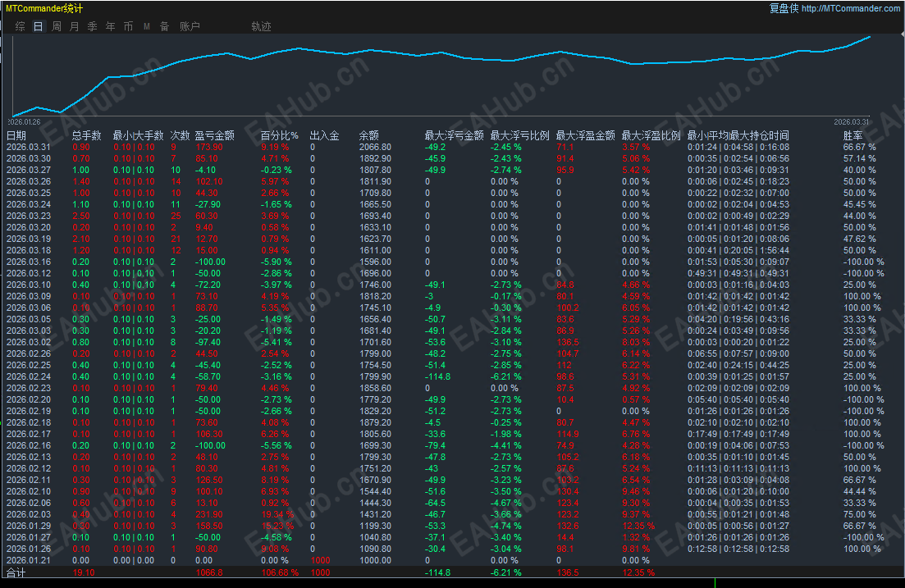Click the win rate 47.62 %
Image resolution: width=905 pixels, height=588 pixels.
pos(859,239)
